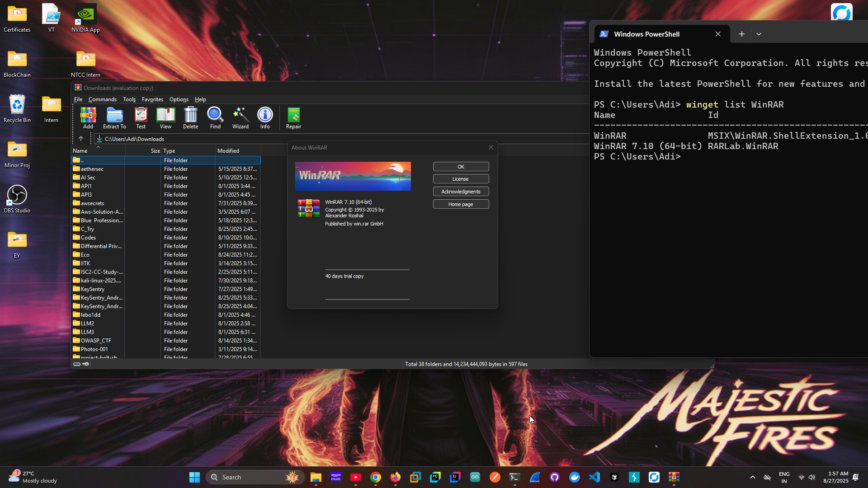This screenshot has height=488, width=868.
Task: Open the Commands menu in WinRAR
Action: pos(103,99)
